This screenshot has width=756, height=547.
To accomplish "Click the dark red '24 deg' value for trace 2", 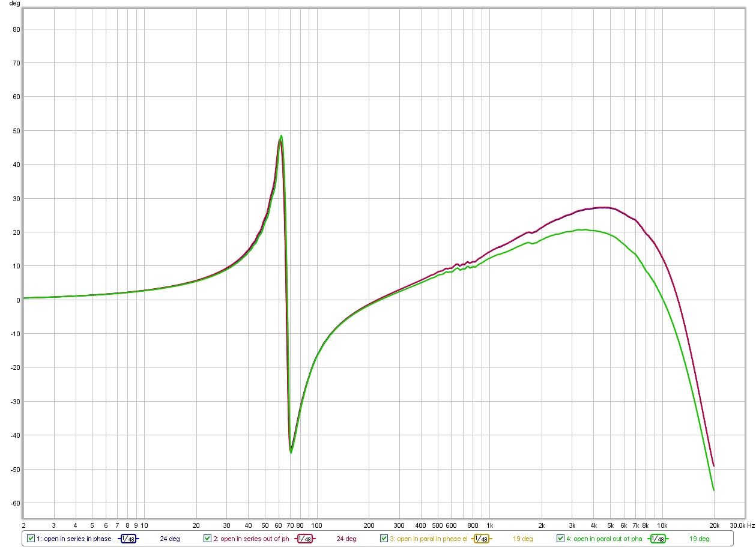I will tap(346, 539).
